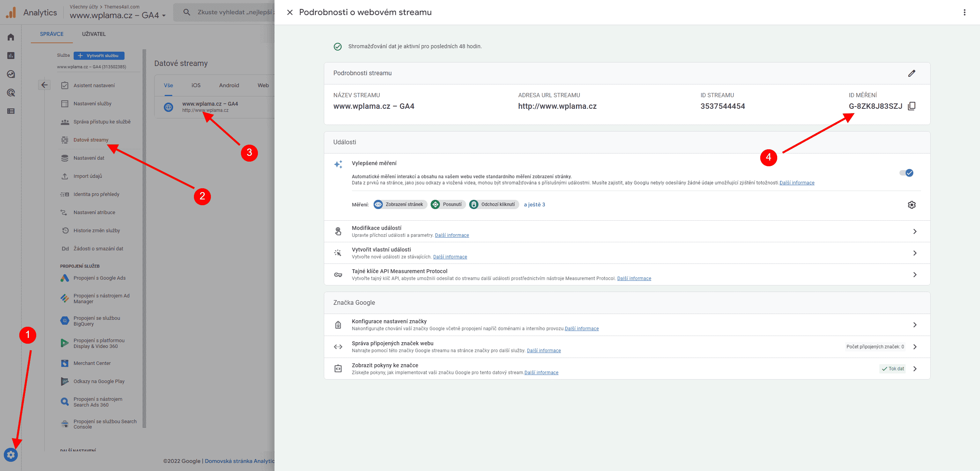
Task: Expand Zobrazit pokyny ke značce chevron
Action: pos(914,369)
